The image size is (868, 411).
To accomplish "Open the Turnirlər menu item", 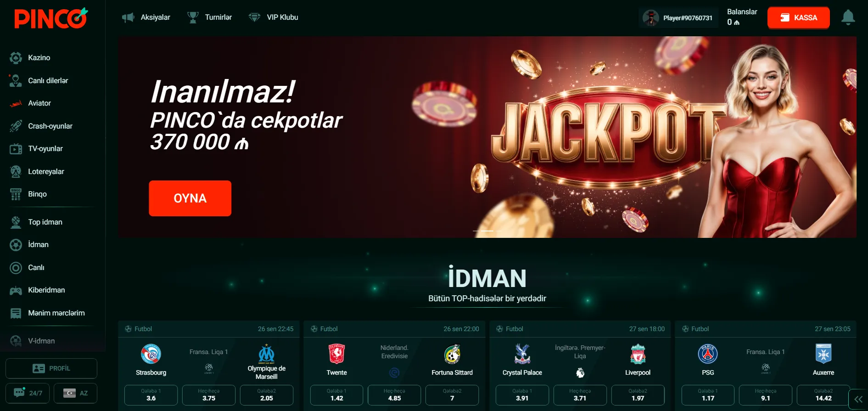I will point(209,17).
